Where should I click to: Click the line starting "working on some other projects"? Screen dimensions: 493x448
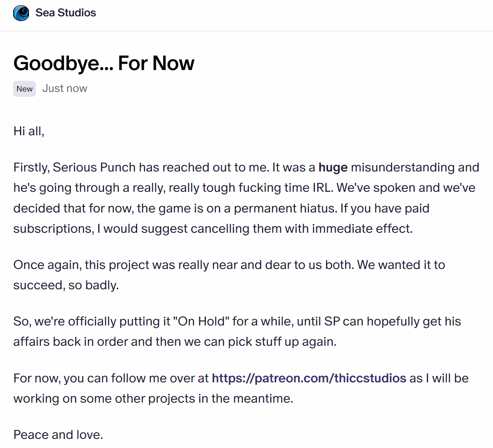(153, 398)
